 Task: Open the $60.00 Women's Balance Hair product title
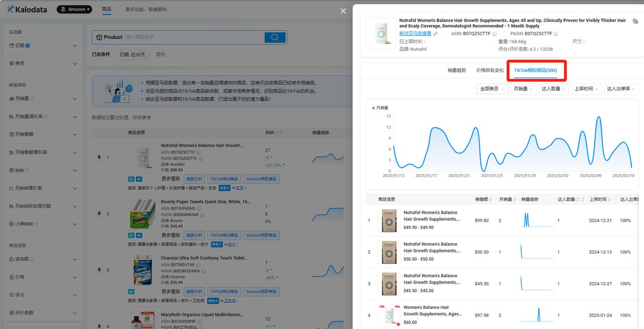click(432, 310)
